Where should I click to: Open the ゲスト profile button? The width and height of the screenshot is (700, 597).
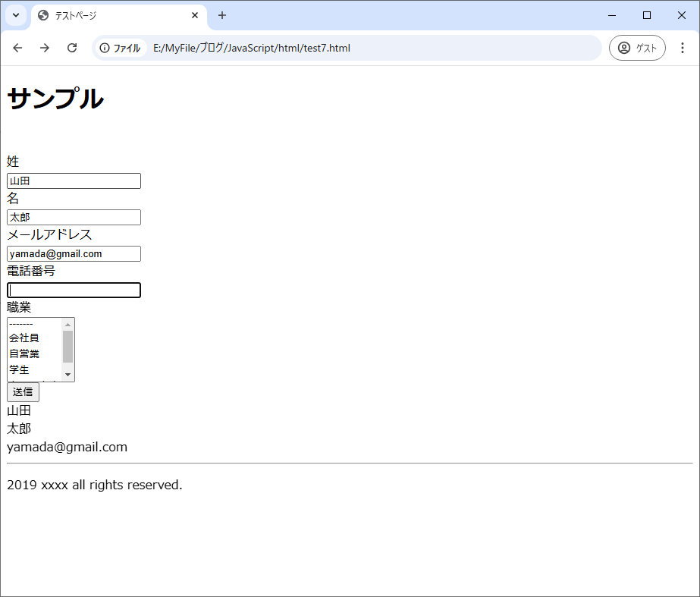pyautogui.click(x=637, y=48)
